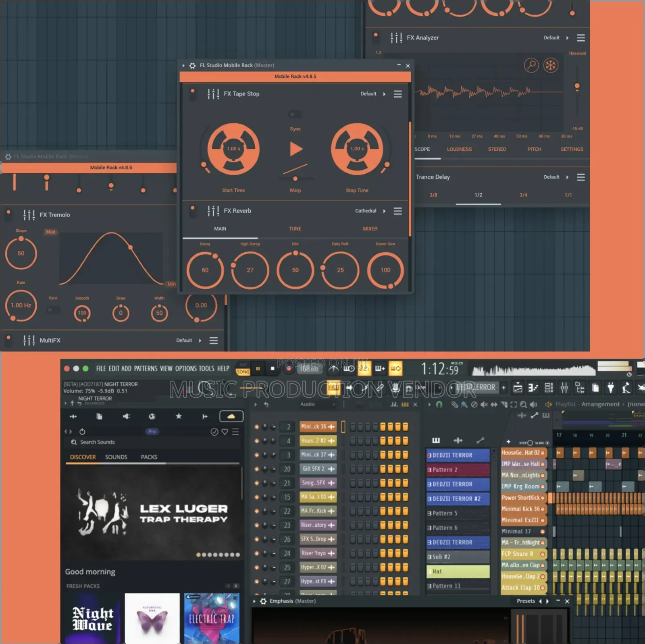Switch to the LOUDNESS tab in FX Analyzer
This screenshot has height=644, width=645.
459,150
